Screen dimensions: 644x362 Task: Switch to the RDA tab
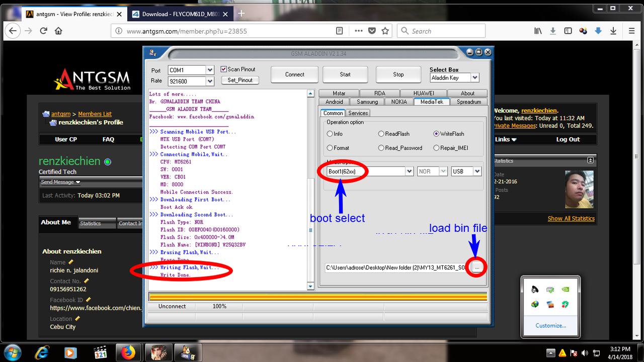click(379, 93)
